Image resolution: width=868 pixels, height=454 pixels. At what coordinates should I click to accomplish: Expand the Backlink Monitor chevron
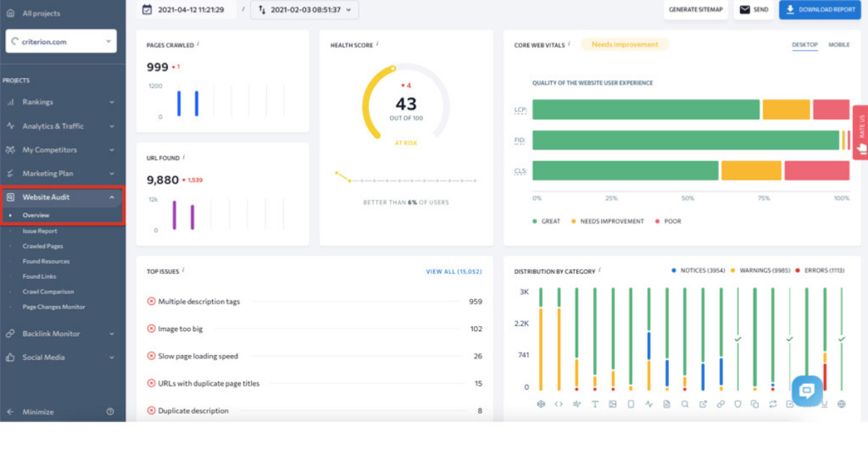click(x=112, y=334)
